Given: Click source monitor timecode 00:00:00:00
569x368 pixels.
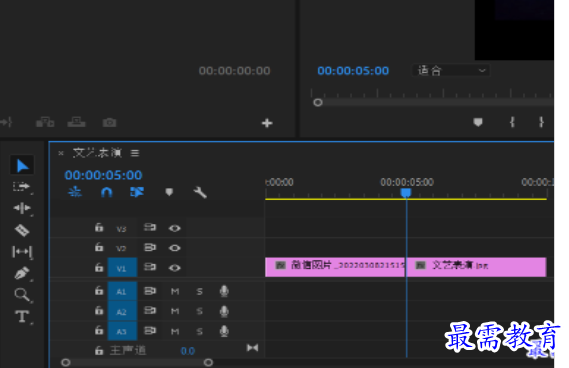Looking at the screenshot, I should click(x=234, y=71).
